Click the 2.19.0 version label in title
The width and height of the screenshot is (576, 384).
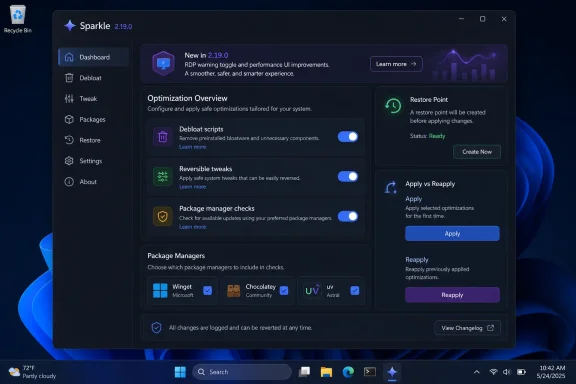[123, 26]
